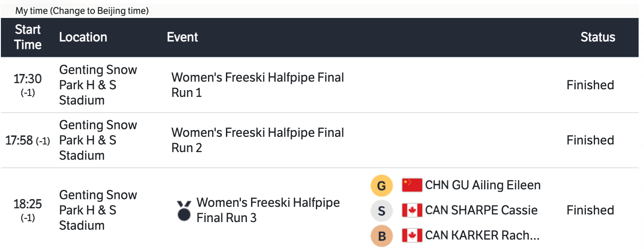Screen dimensions: 644x249
Task: Click the Location column header
Action: pyautogui.click(x=83, y=37)
